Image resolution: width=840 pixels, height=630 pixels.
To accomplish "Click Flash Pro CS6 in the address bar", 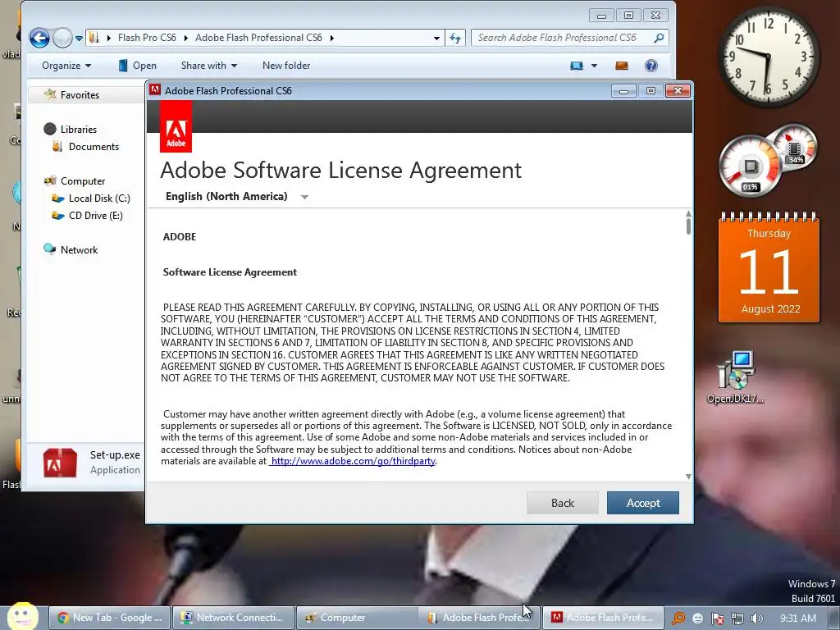I will (147, 38).
